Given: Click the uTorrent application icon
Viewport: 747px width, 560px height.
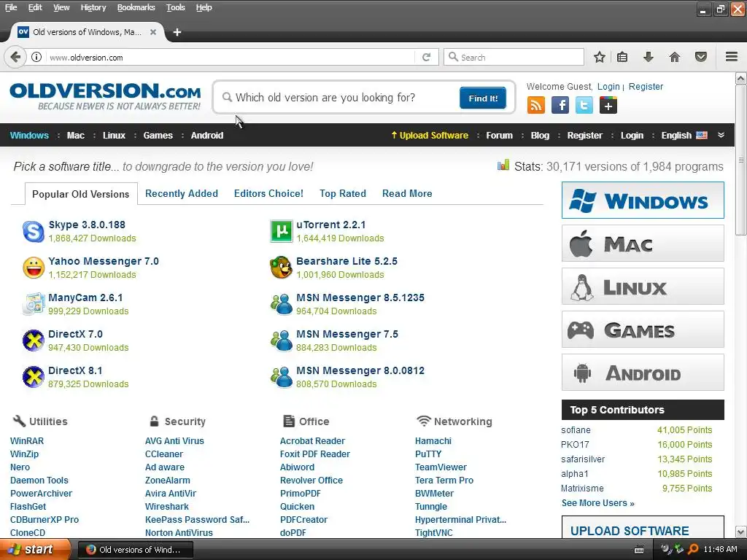Looking at the screenshot, I should coord(281,231).
